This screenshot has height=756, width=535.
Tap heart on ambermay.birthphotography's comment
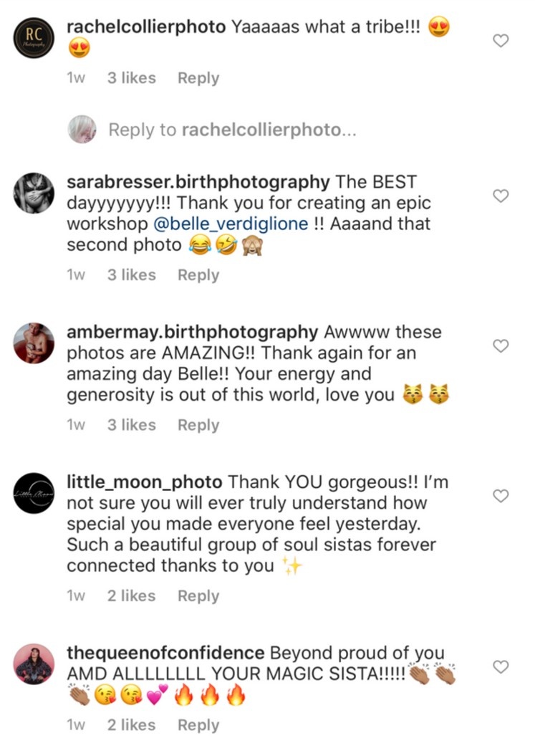pos(501,346)
